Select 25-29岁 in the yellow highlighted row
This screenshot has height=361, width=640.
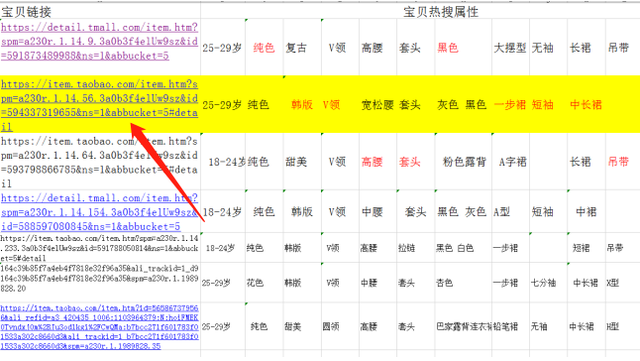point(222,105)
